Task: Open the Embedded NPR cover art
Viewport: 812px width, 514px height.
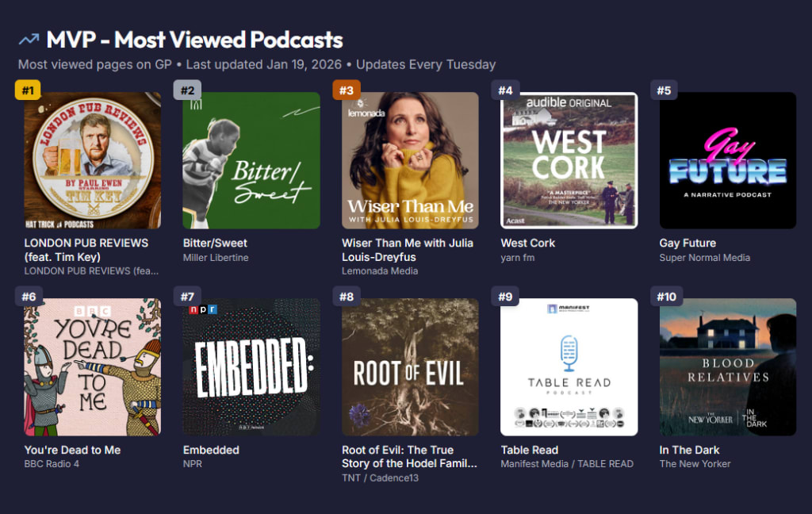Action: coord(251,366)
